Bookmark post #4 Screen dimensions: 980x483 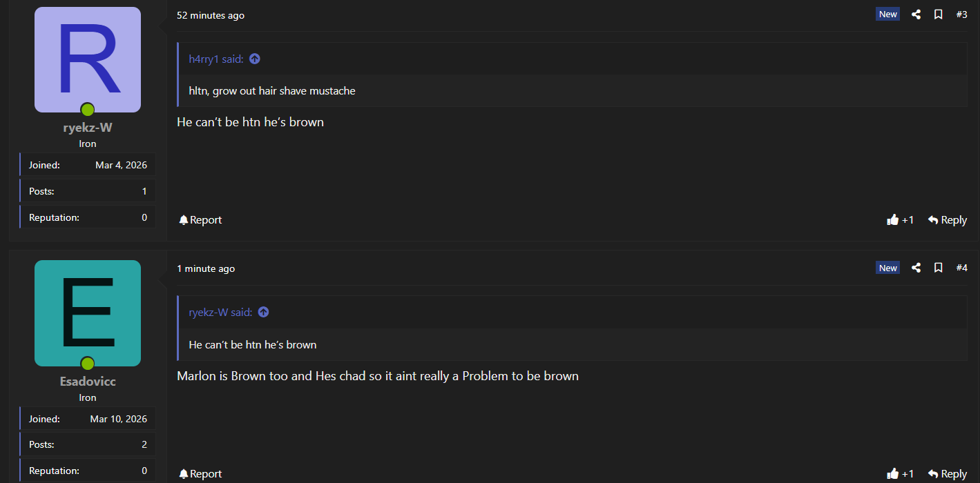pyautogui.click(x=938, y=268)
